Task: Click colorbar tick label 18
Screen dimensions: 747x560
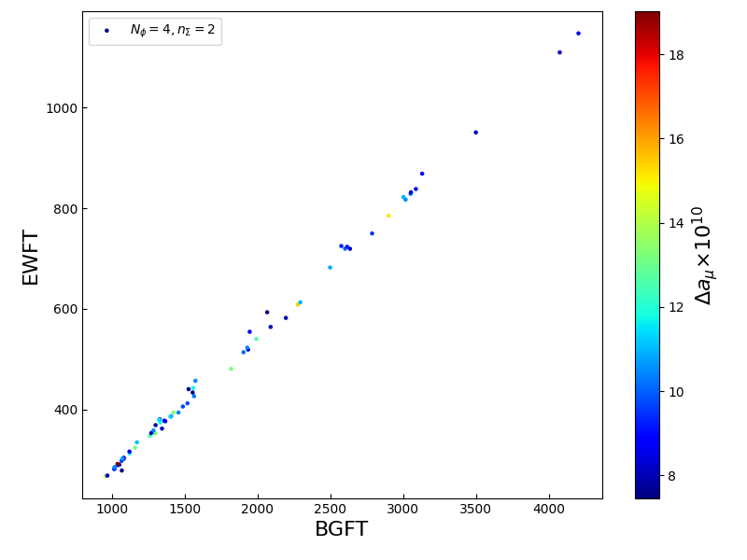Action: tap(675, 56)
